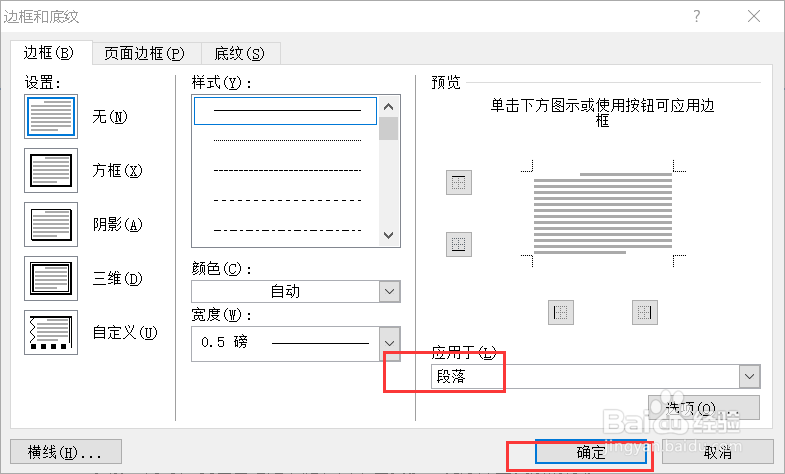This screenshot has width=785, height=474.
Task: Select the fine dotted line style
Action: pyautogui.click(x=287, y=141)
